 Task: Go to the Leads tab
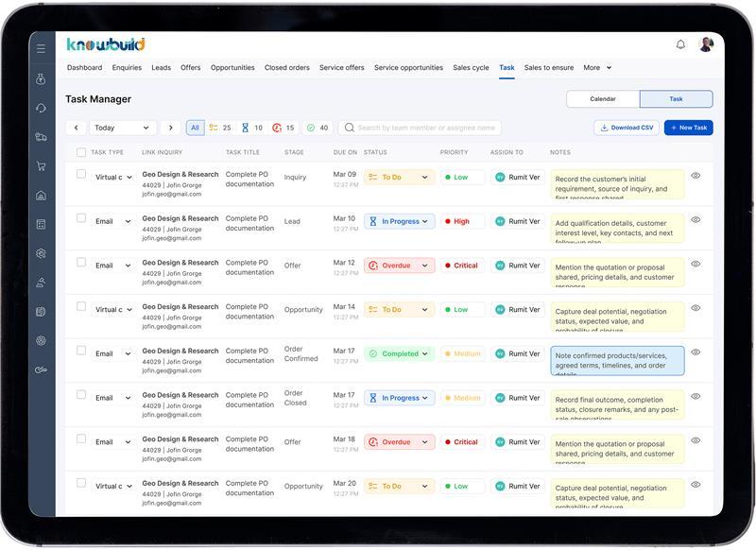pos(161,67)
